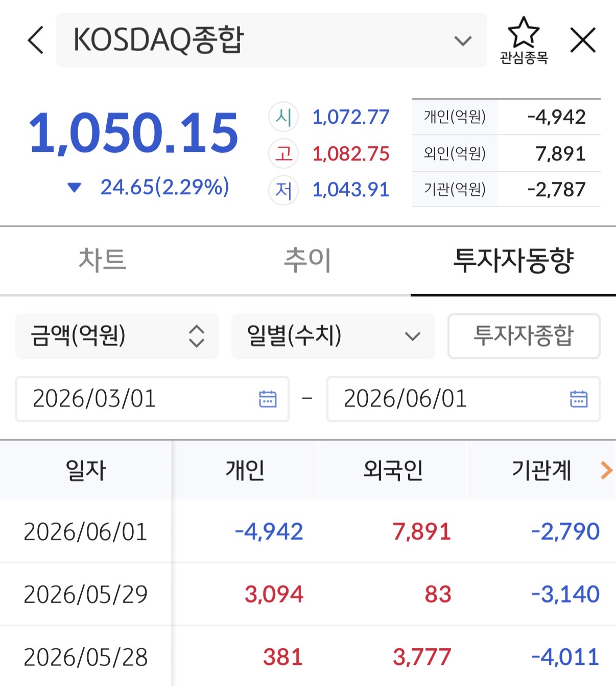
Task: Click the 고 high price badge
Action: 283,153
